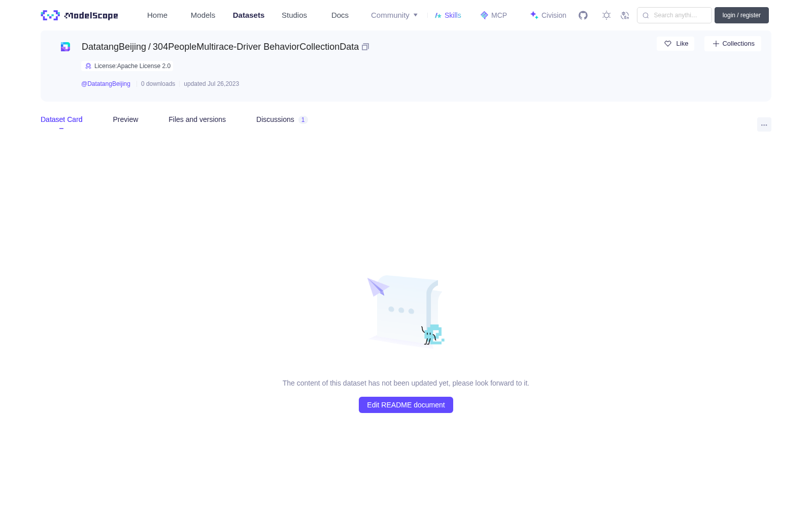This screenshot has width=812, height=508.
Task: Click the DatatangBeijing owner name in title
Action: click(x=114, y=47)
